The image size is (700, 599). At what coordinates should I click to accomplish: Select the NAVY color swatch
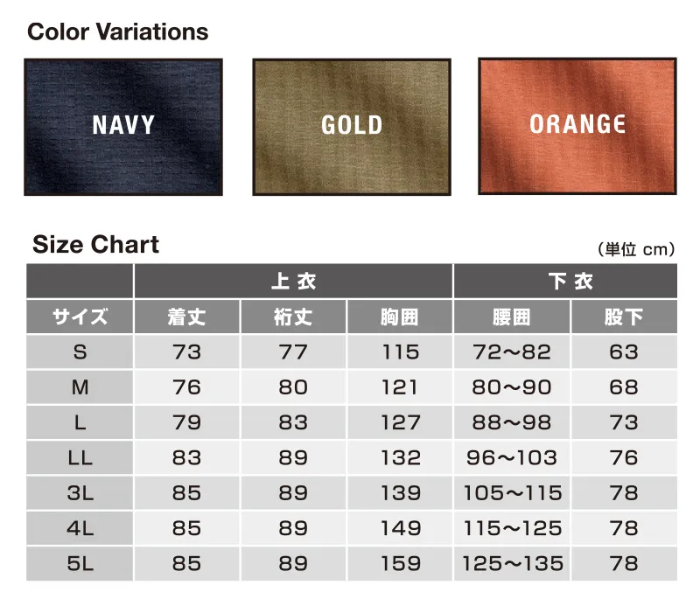[123, 127]
